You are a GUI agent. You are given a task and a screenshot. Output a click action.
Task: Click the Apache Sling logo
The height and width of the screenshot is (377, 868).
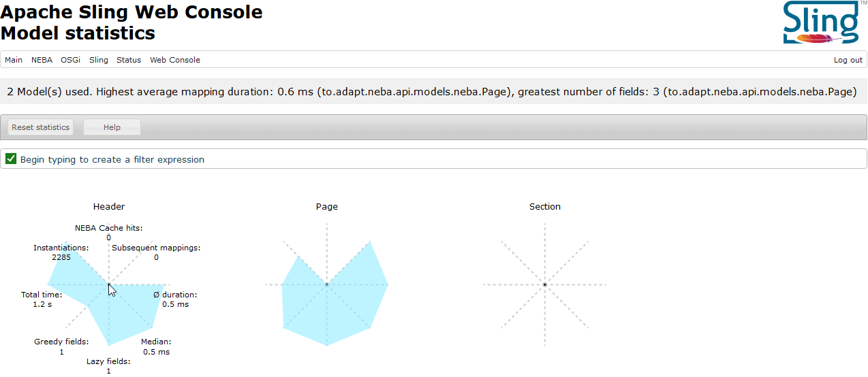820,22
